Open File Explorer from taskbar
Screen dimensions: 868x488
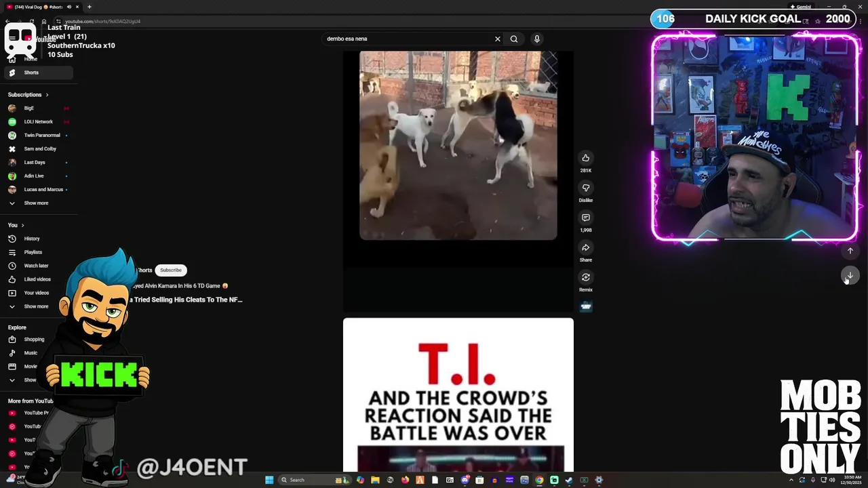375,480
